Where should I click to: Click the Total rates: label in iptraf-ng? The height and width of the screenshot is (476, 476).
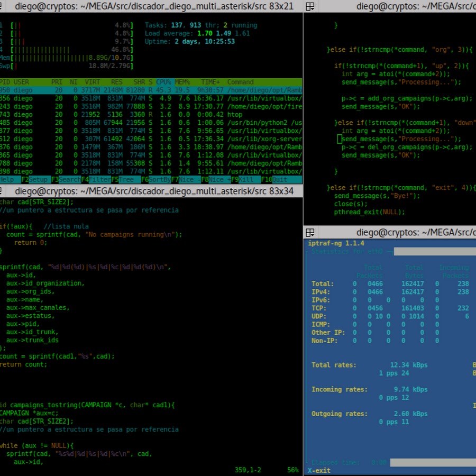click(334, 365)
